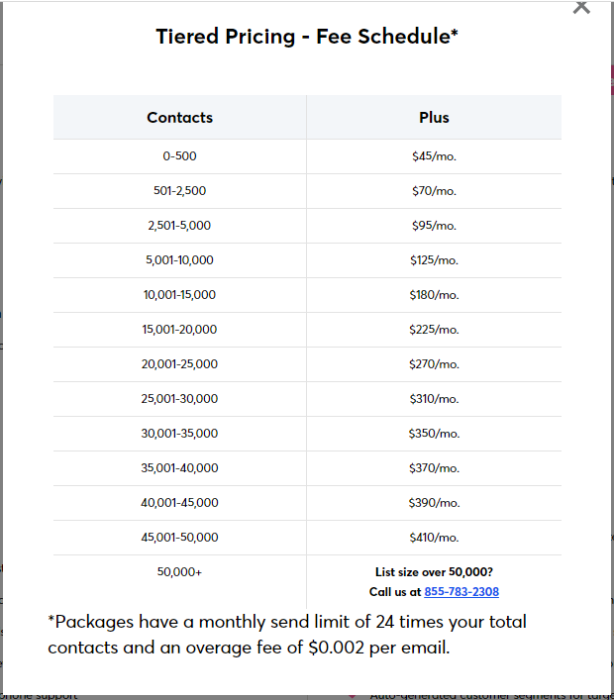Screen dimensions: 614x700
Task: Select the 20,001-25,000 contacts tier
Action: pyautogui.click(x=179, y=363)
